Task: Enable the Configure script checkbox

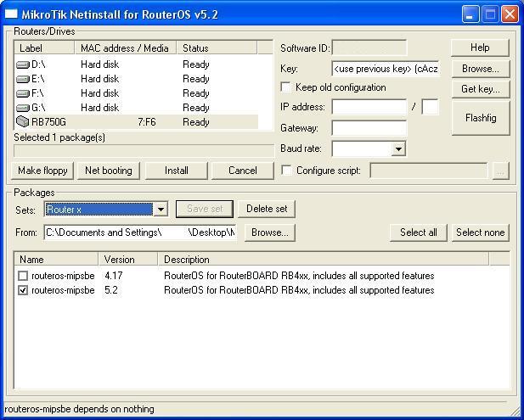Action: (x=286, y=171)
